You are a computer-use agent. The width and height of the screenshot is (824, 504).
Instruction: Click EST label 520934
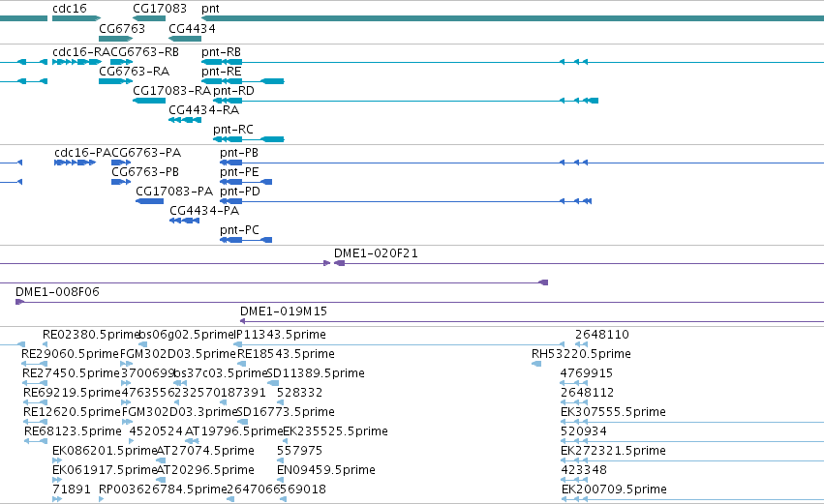pos(584,431)
